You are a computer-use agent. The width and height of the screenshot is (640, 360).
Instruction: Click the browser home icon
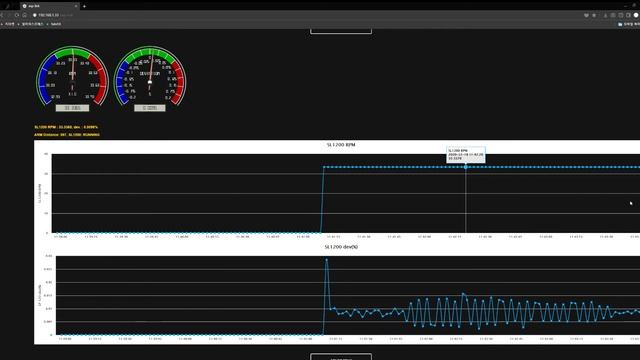[x=24, y=15]
